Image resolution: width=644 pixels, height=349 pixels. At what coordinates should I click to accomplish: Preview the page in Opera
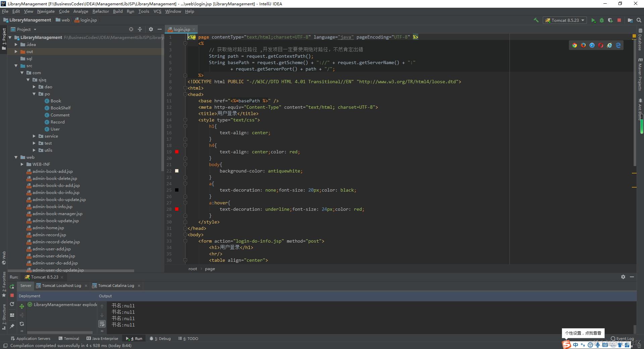tap(601, 45)
